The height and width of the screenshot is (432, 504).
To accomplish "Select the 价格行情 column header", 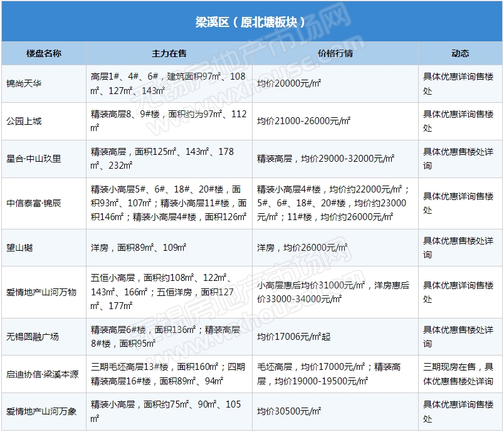I will pos(335,53).
